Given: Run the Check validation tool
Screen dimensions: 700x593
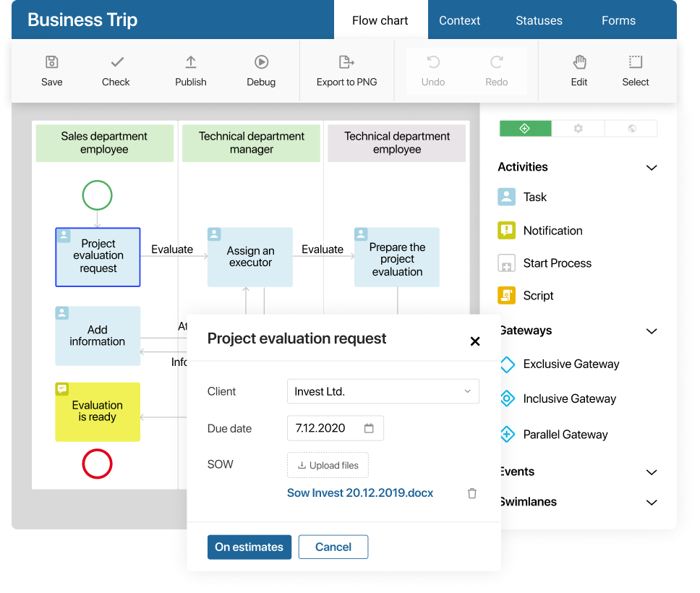Looking at the screenshot, I should pyautogui.click(x=116, y=63).
